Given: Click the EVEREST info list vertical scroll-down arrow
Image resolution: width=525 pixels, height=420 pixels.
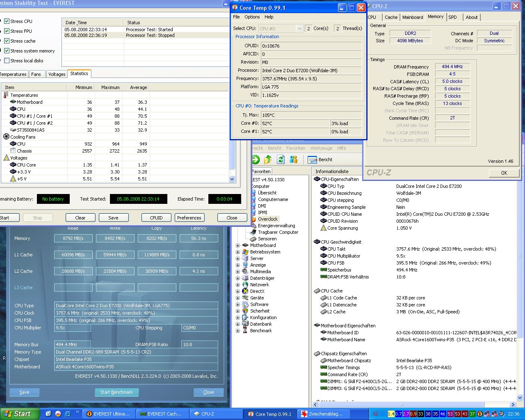Looking at the screenshot, I should (520, 397).
